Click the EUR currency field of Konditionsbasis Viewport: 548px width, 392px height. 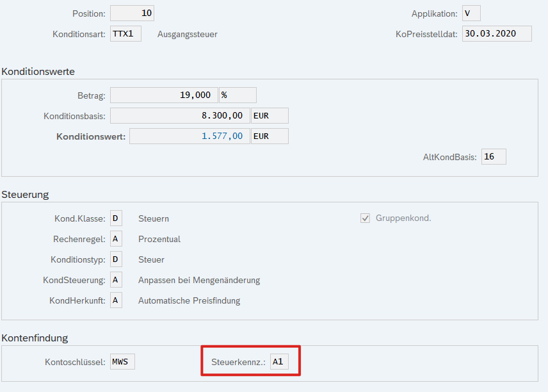click(x=270, y=116)
